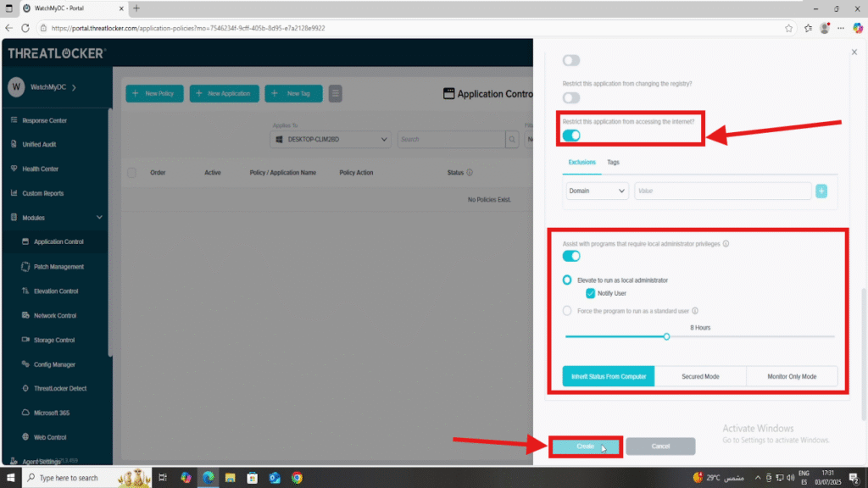
Task: Select Force program to run as standard user
Action: tap(567, 311)
